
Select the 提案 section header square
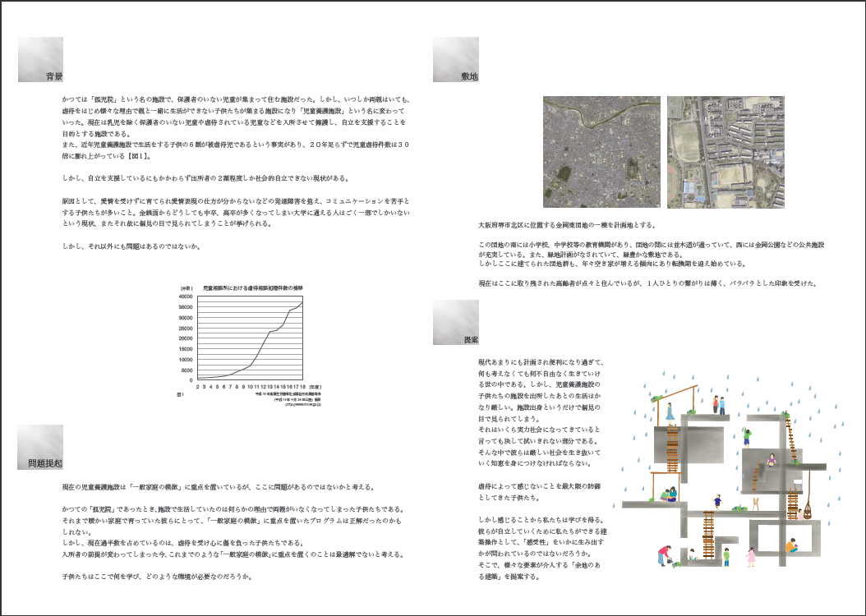click(456, 322)
